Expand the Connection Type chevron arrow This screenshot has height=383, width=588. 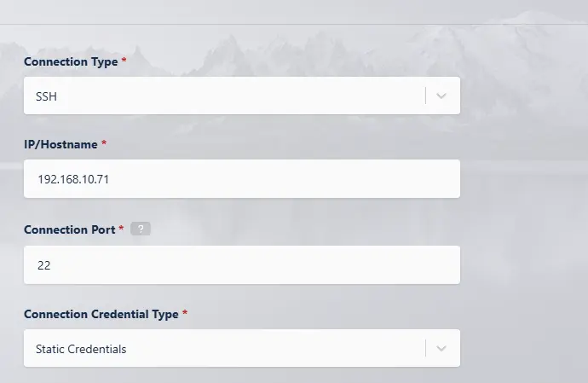[x=441, y=96]
